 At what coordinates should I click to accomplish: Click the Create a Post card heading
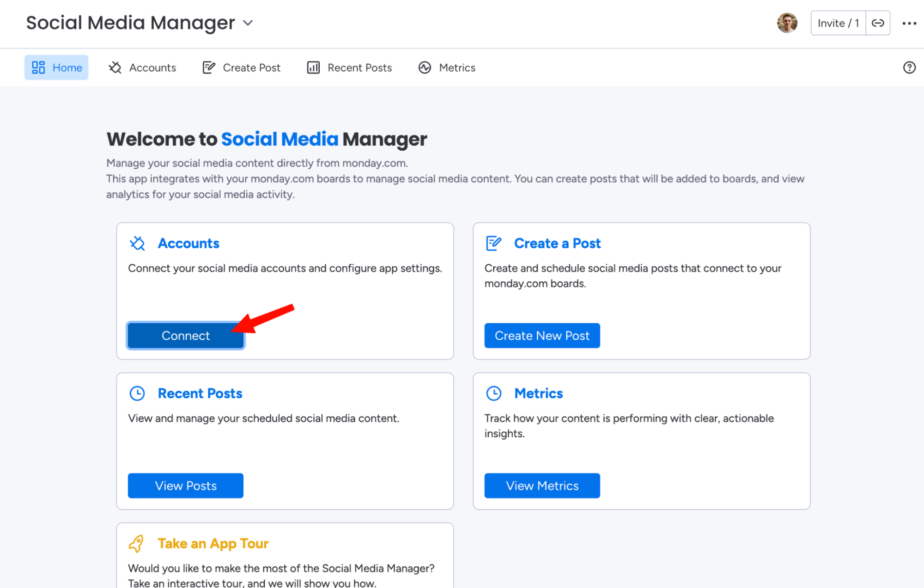pos(557,243)
